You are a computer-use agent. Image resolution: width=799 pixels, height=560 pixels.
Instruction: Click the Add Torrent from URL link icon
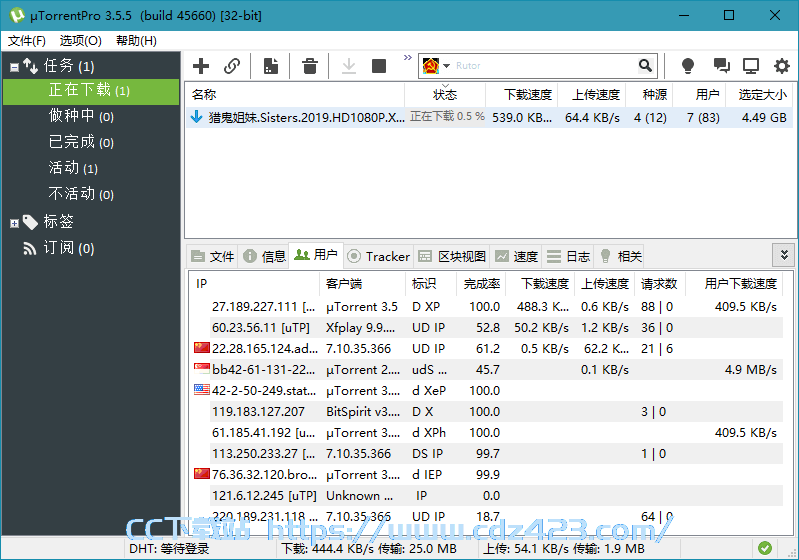(x=232, y=66)
